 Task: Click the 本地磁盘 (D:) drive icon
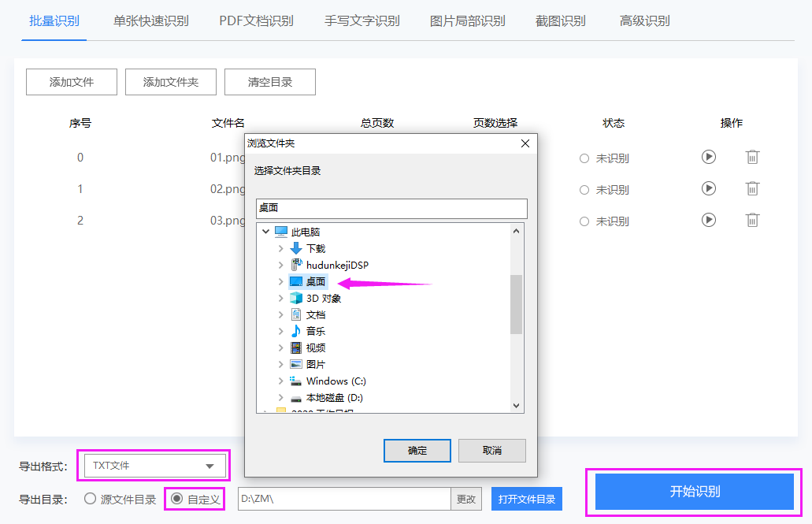(x=295, y=398)
